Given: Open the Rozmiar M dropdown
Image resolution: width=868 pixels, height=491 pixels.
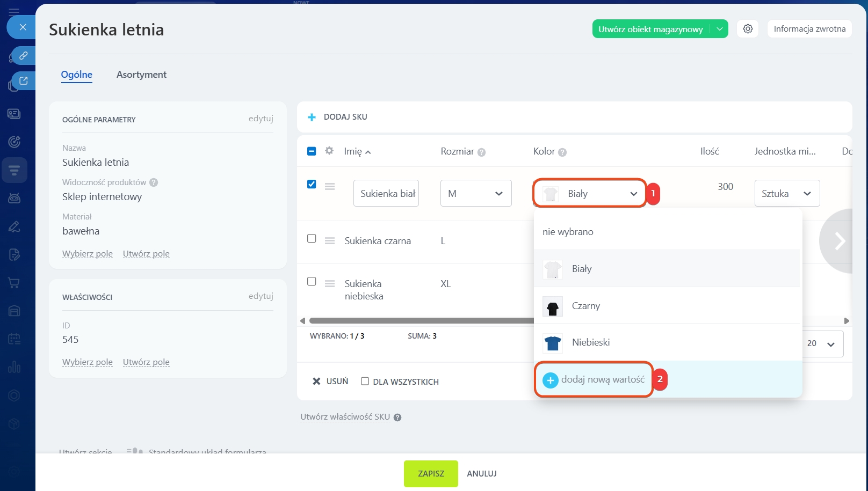Looking at the screenshot, I should (476, 194).
